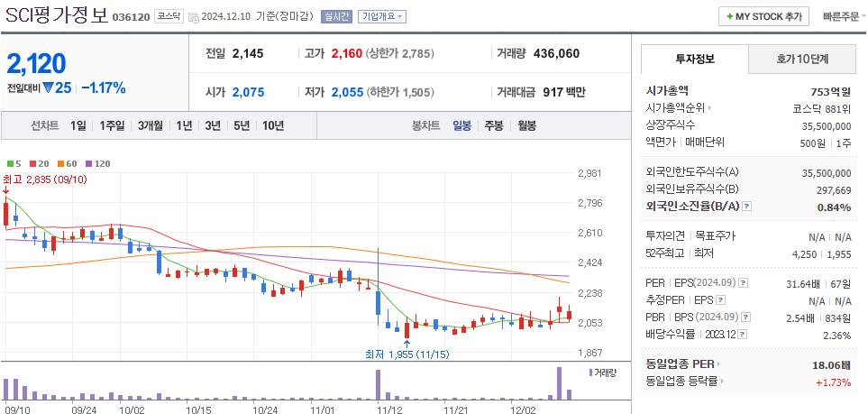Screen dimensions: 868x414
Task: Click the 거래량 value 436,060
Action: [556, 54]
